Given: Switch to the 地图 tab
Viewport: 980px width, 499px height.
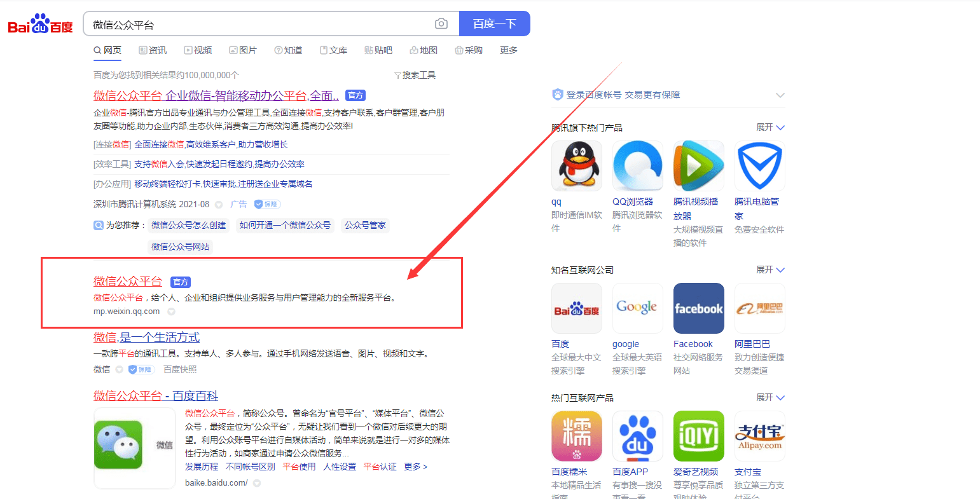Looking at the screenshot, I should [x=424, y=50].
